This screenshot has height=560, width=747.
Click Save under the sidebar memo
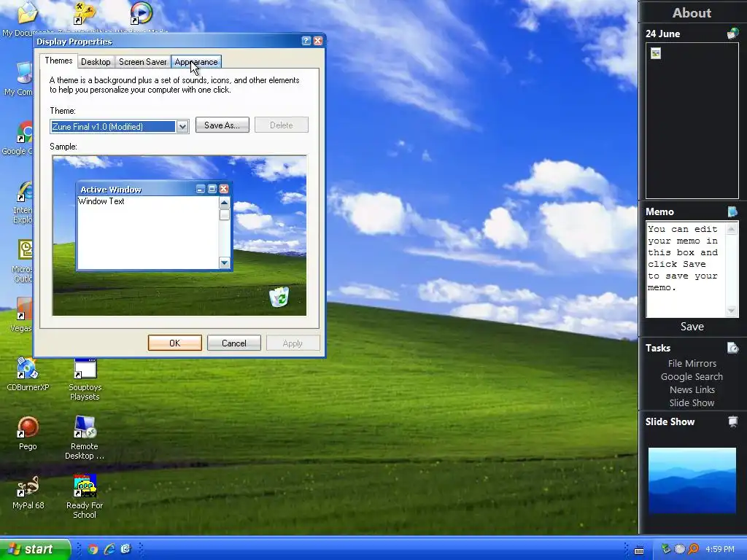[x=692, y=326]
